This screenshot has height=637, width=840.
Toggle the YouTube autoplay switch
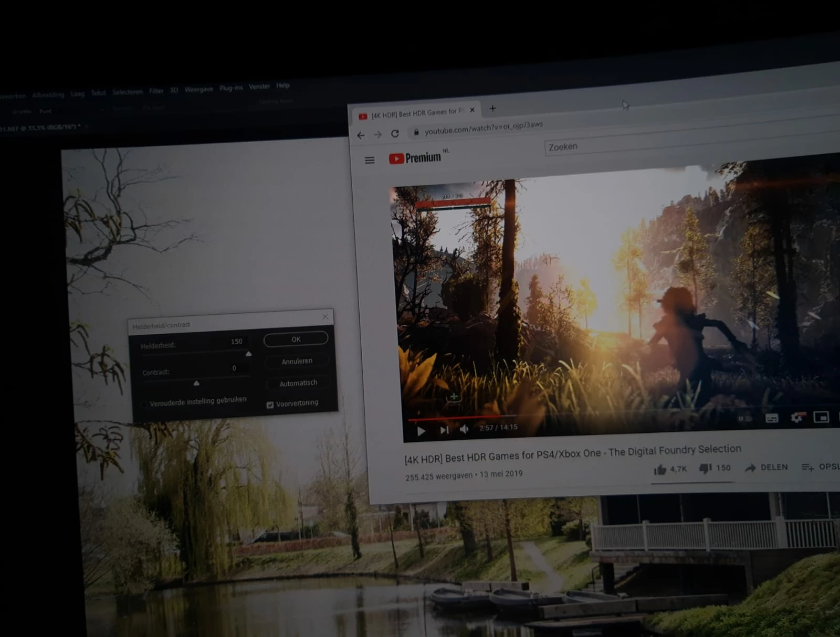(745, 419)
